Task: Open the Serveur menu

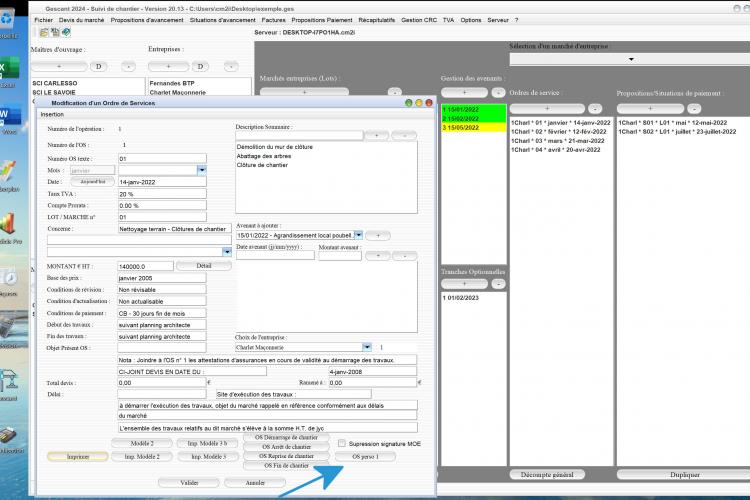Action: pyautogui.click(x=497, y=20)
